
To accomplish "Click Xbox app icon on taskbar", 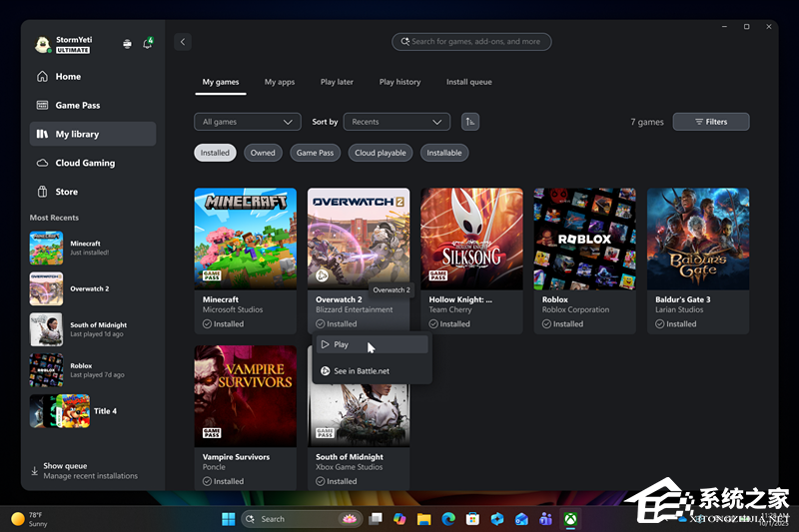I will [570, 519].
